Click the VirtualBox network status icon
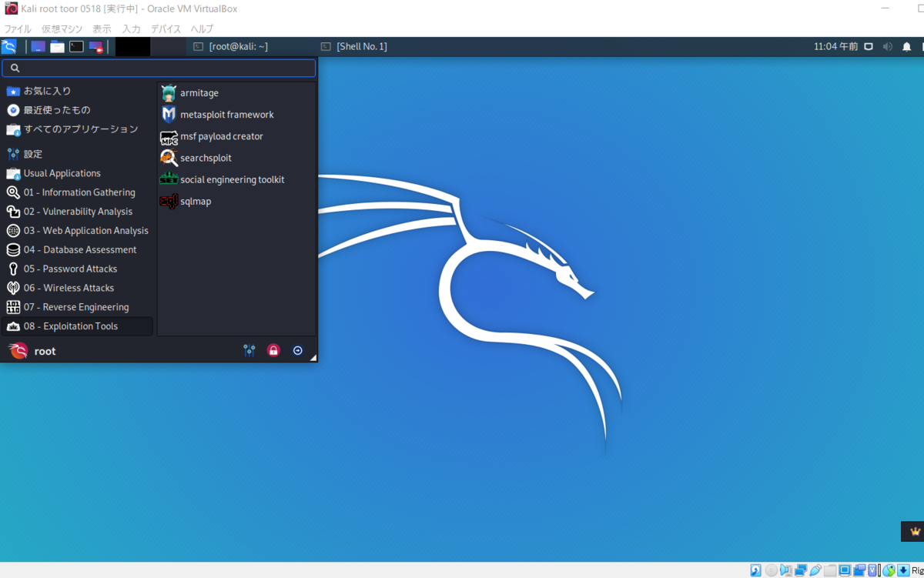Image resolution: width=924 pixels, height=578 pixels. click(x=801, y=570)
